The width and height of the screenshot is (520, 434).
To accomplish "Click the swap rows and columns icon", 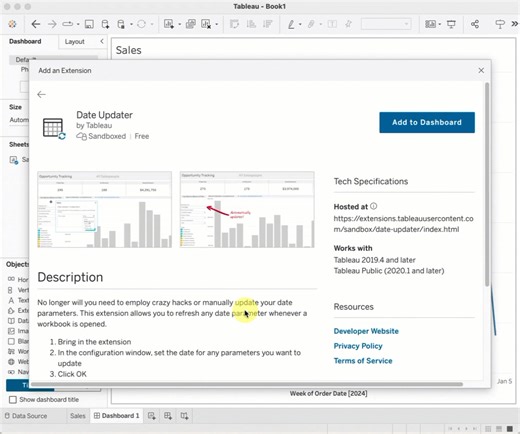I will [x=234, y=24].
